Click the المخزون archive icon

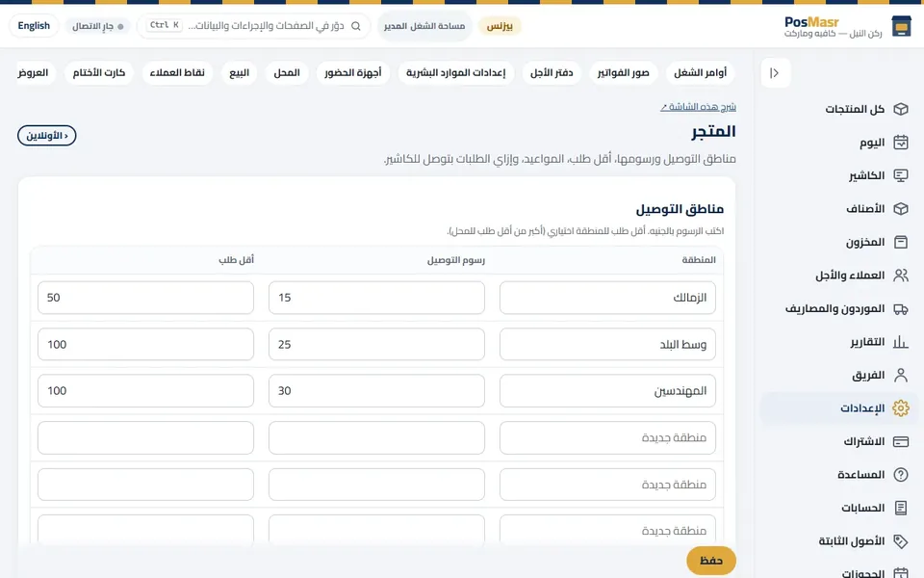coord(901,242)
